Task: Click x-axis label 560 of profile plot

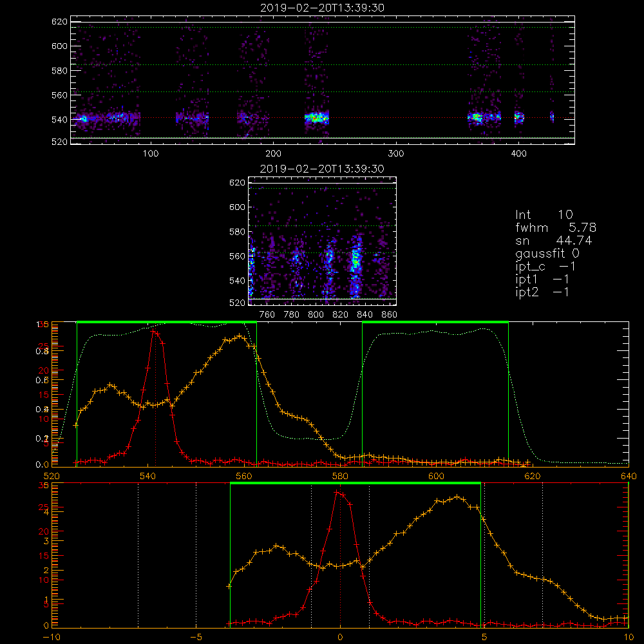Action: 244,477
